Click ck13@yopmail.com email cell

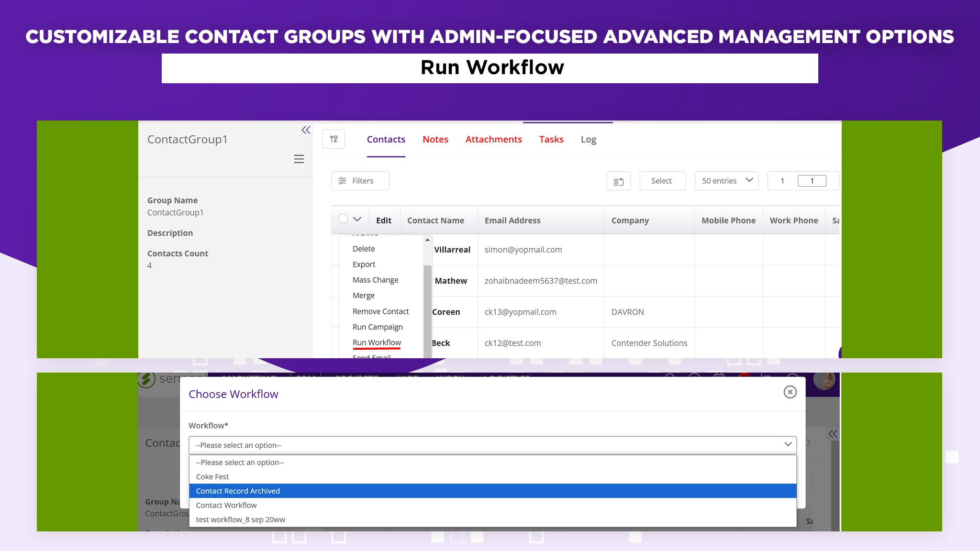tap(520, 312)
